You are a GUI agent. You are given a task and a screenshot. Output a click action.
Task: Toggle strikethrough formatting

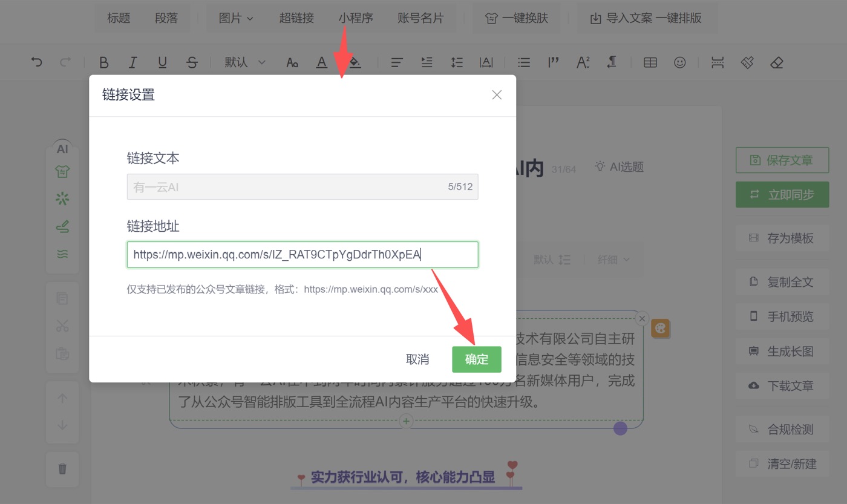192,62
